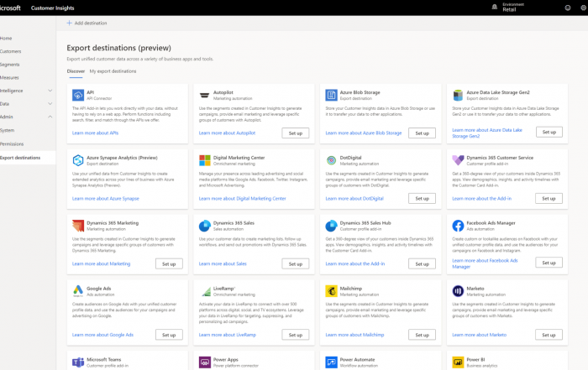Set up the DotDigital destination
588x370 pixels.
point(422,199)
